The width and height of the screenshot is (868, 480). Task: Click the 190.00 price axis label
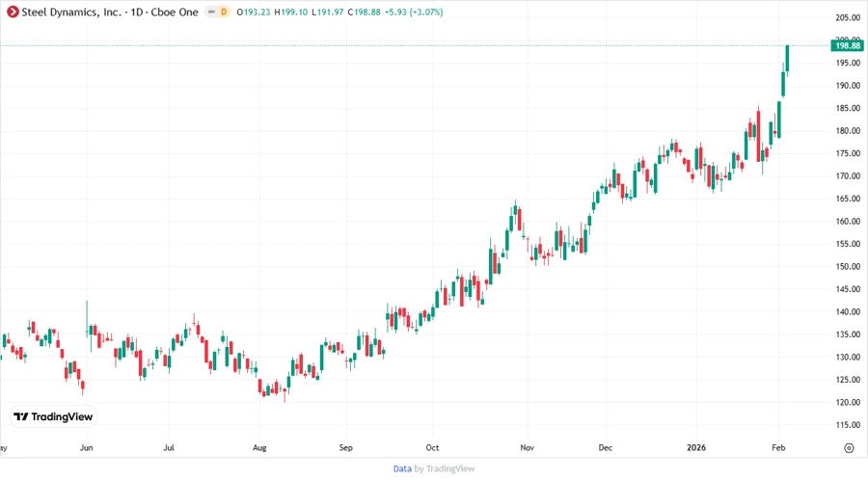click(848, 86)
